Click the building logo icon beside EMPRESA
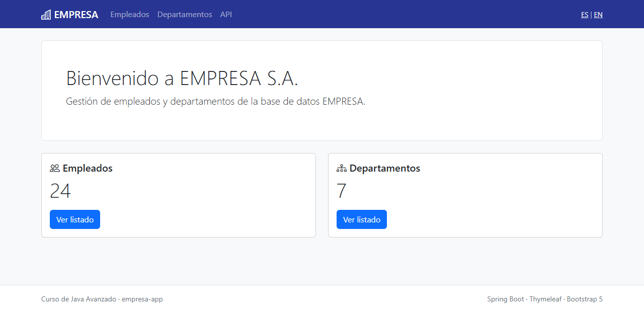 click(46, 15)
